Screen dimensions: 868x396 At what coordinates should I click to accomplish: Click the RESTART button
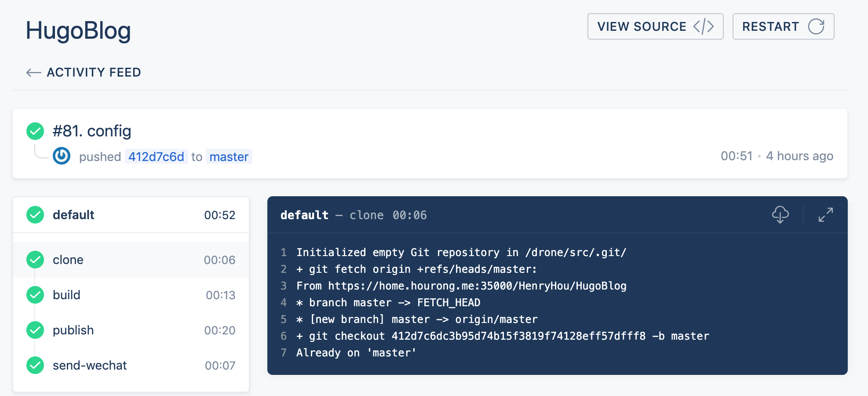point(783,26)
